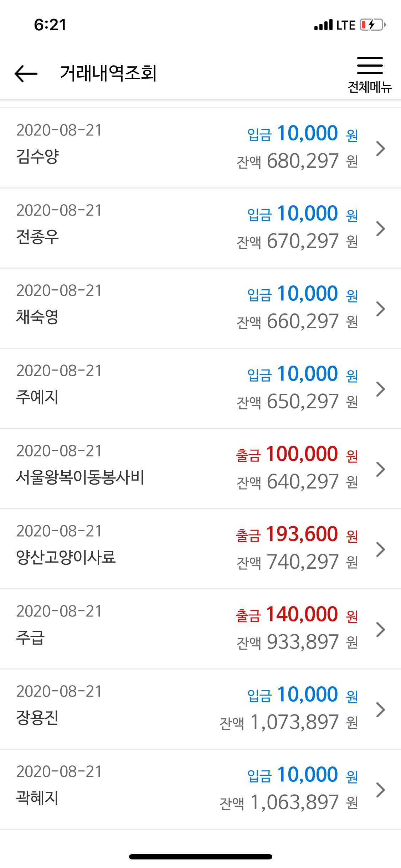Open chevron for 양산고양이사료 withdrawal
This screenshot has height=868, width=401.
[x=381, y=549]
